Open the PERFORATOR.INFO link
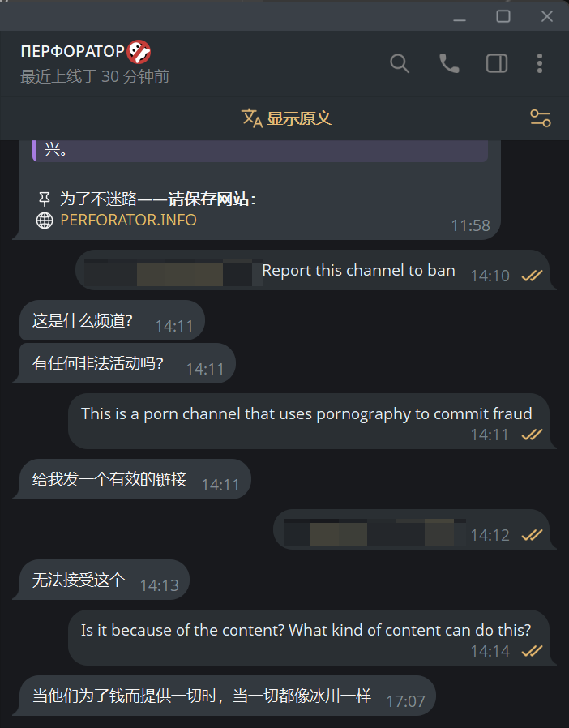 coord(129,220)
